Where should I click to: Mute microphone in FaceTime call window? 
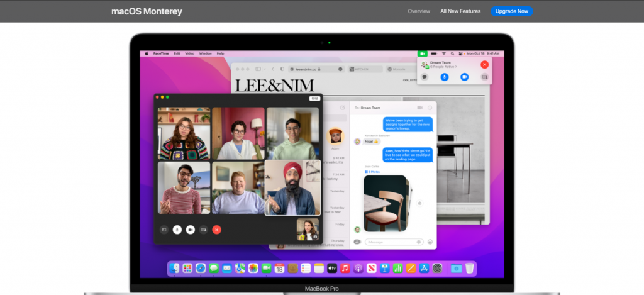click(x=177, y=230)
